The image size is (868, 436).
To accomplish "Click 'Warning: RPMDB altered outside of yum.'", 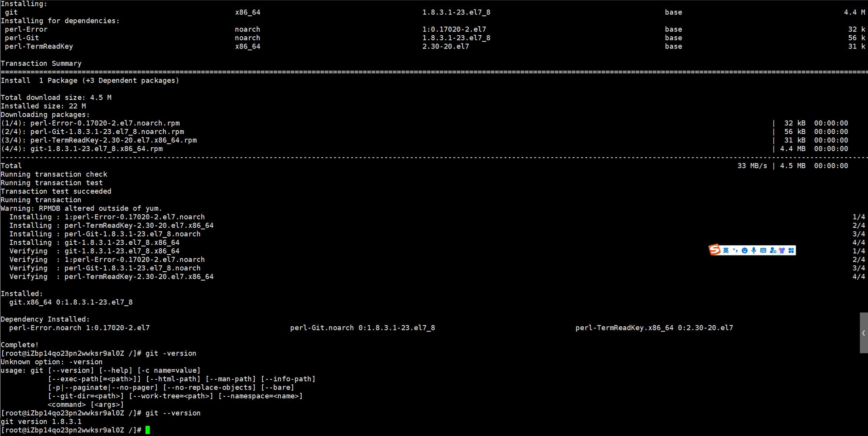I will 81,208.
